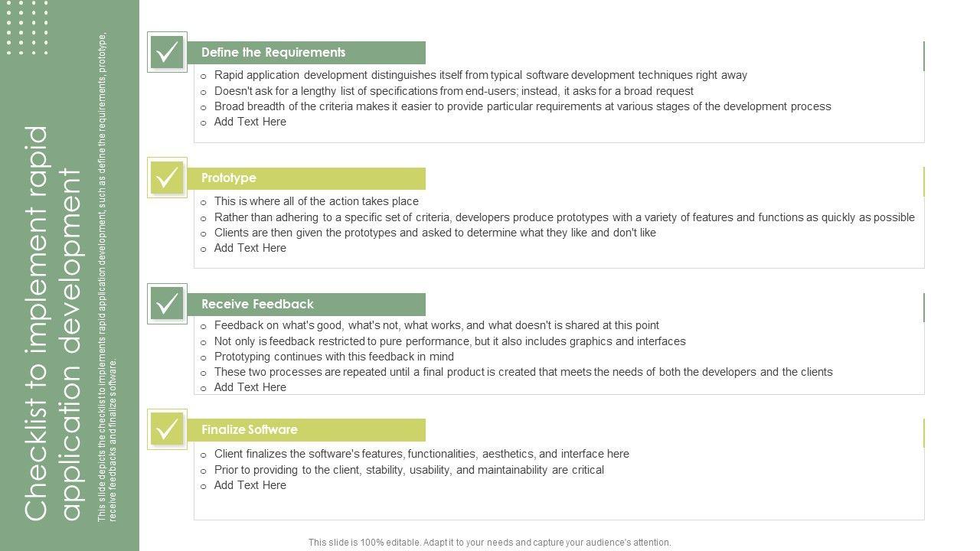980x551 pixels.
Task: Select the Receive Feedback header bar
Action: tap(306, 304)
